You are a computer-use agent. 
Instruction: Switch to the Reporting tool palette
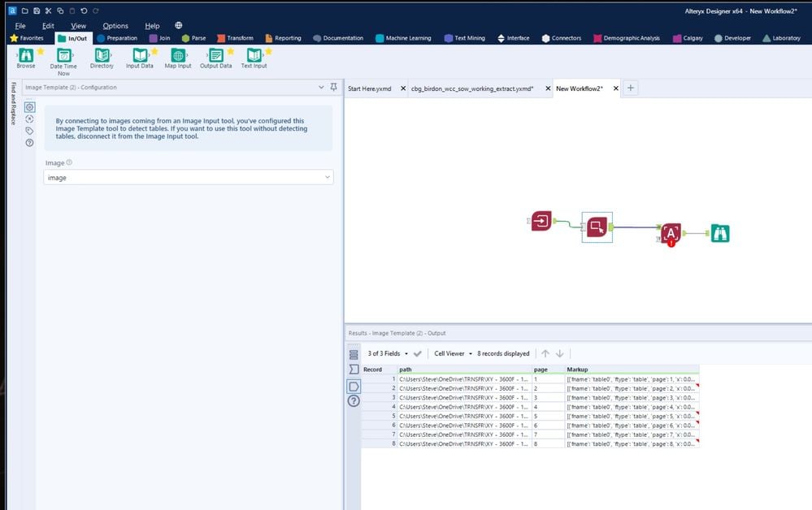(x=283, y=37)
